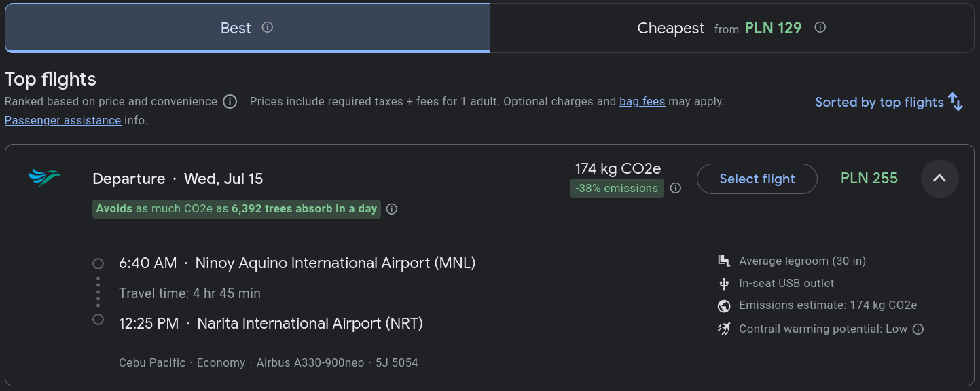Click Contrail warming potential: Low text
The height and width of the screenshot is (391, 980).
[x=823, y=329]
